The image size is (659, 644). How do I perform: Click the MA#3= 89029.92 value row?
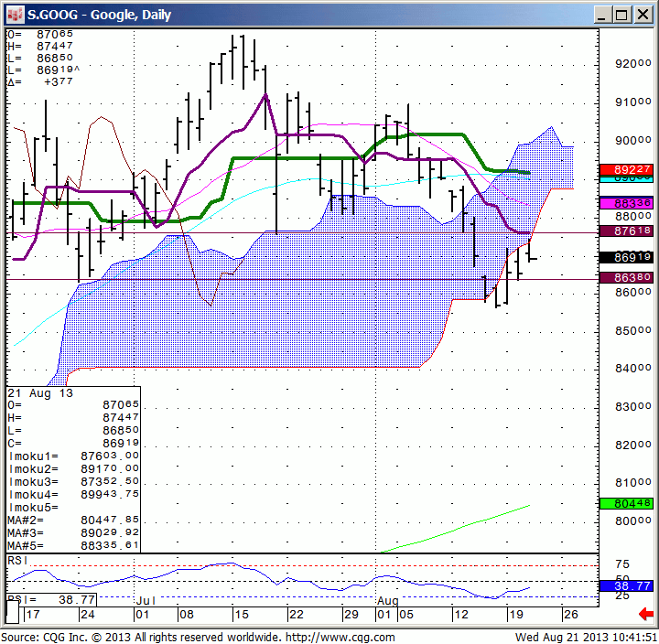point(73,532)
